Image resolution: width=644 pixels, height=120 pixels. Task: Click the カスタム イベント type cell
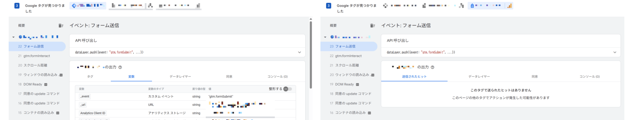pyautogui.click(x=161, y=97)
